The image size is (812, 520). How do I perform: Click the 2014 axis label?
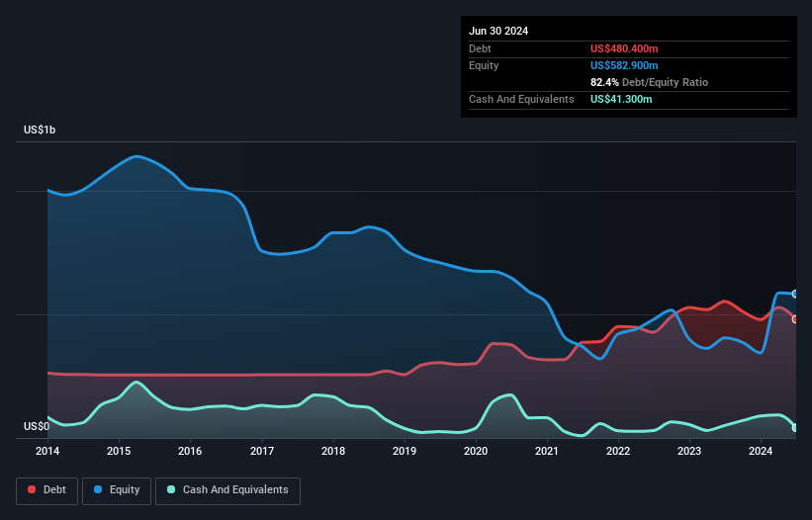(x=47, y=451)
